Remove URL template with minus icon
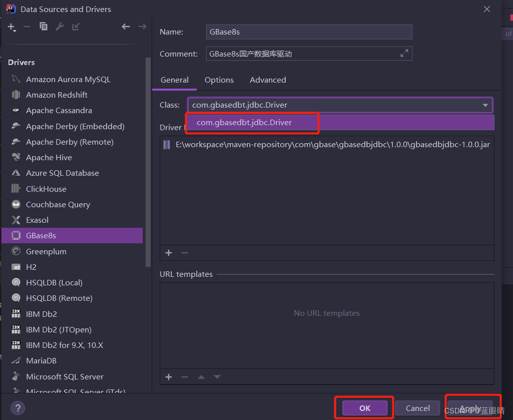Image resolution: width=513 pixels, height=420 pixels. click(x=185, y=377)
